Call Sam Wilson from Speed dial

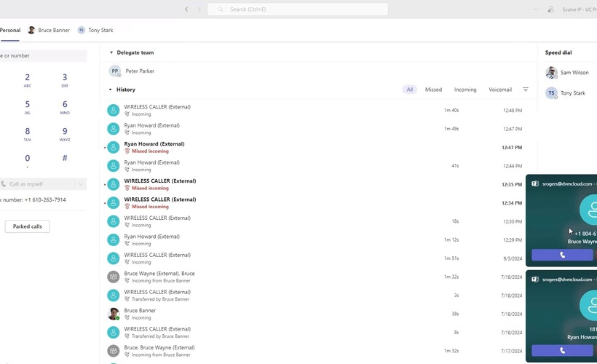(x=567, y=72)
